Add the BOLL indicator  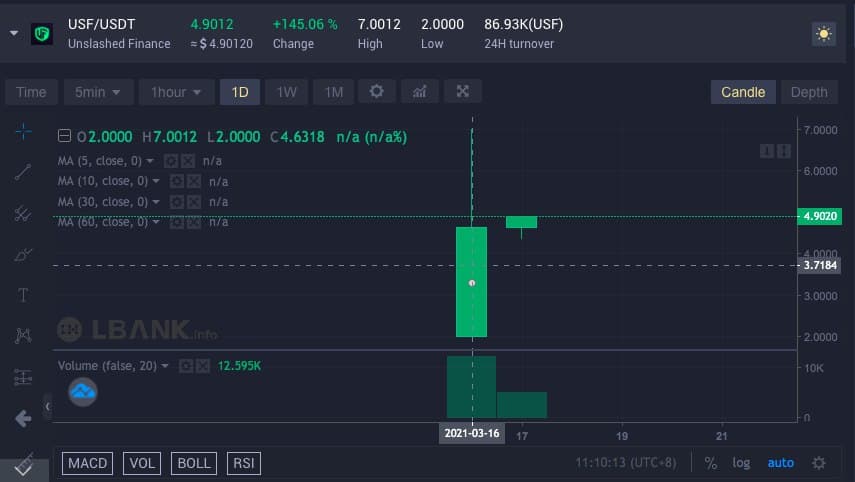click(x=194, y=463)
